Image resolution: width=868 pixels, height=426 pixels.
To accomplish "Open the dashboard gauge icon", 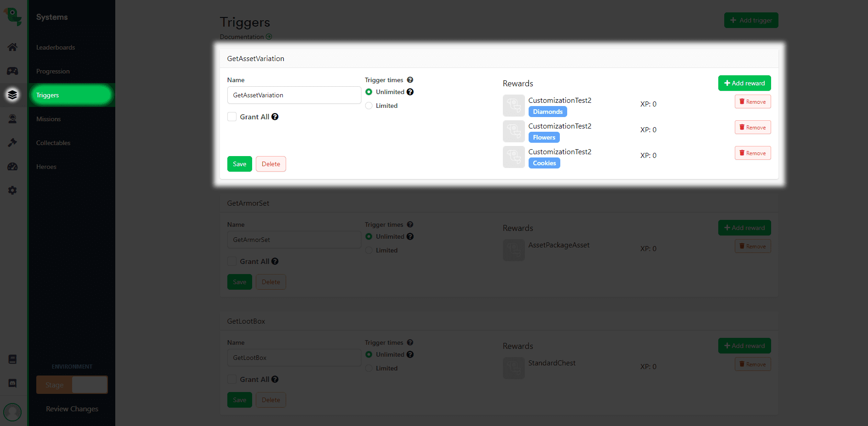I will (x=12, y=167).
